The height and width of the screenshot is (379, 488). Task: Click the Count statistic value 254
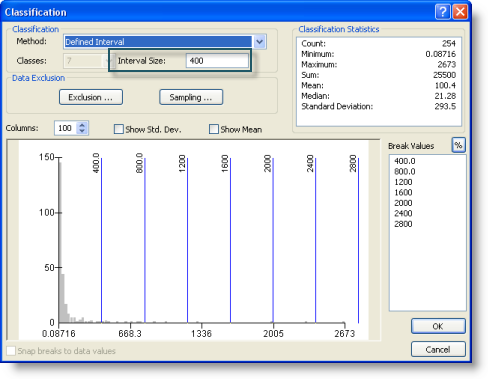[449, 43]
